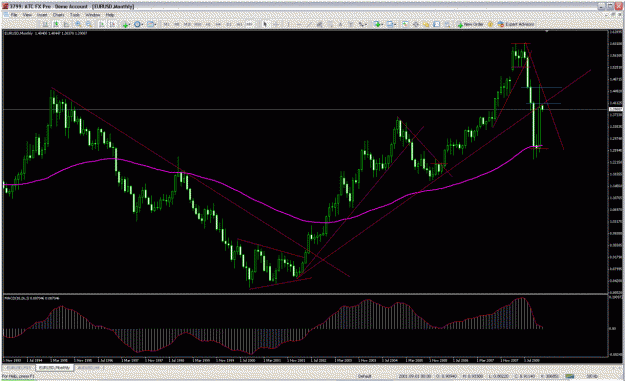Zoom out on the chart

pyautogui.click(x=88, y=24)
